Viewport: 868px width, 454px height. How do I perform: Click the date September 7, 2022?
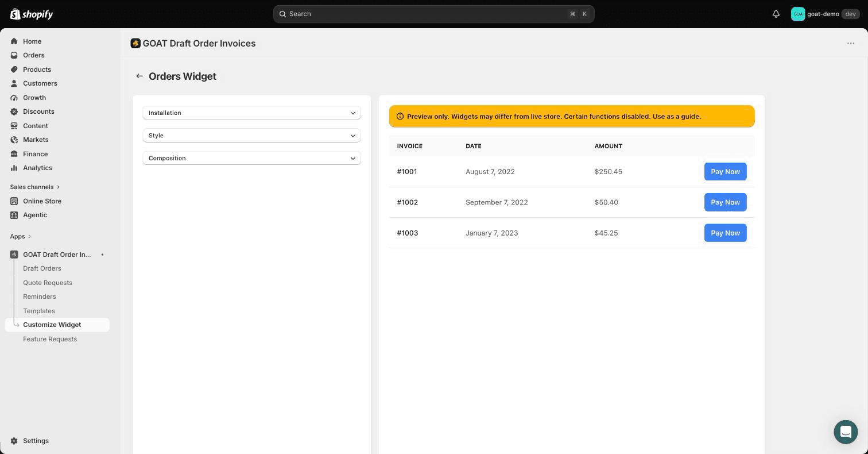497,202
